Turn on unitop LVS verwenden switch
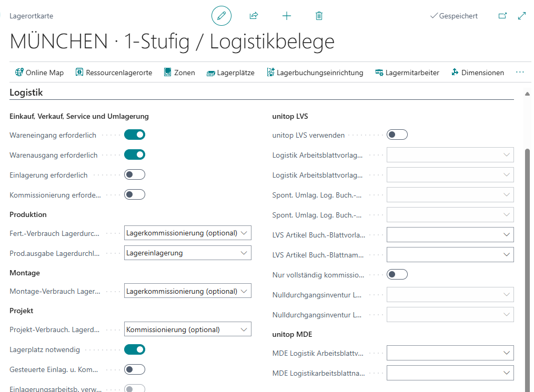This screenshot has width=534, height=392. point(397,135)
